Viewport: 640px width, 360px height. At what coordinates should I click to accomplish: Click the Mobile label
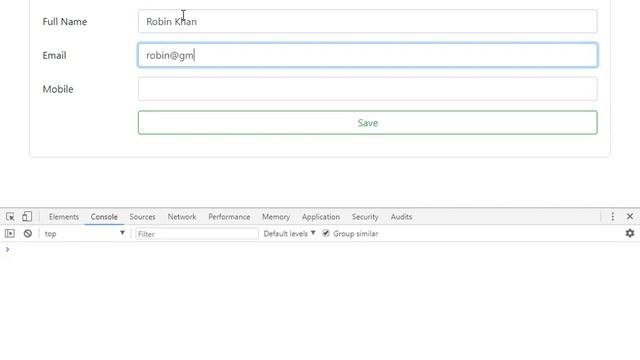[58, 89]
